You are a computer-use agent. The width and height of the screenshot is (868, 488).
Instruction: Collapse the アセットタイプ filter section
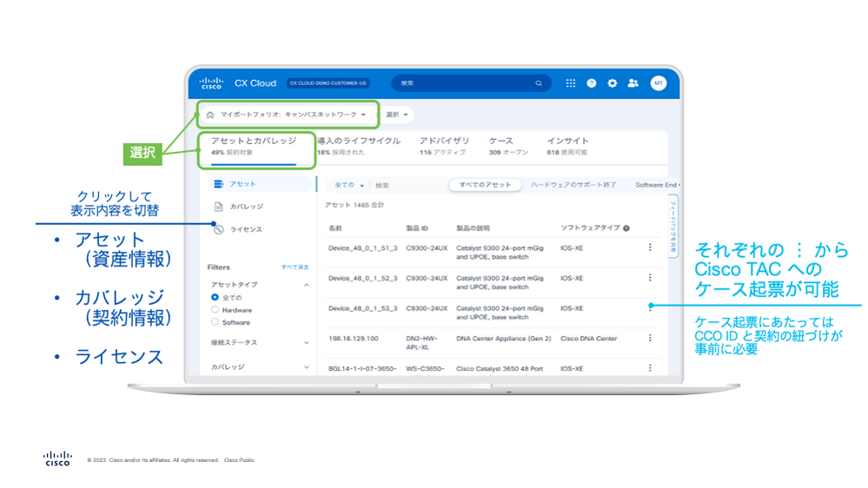(306, 285)
